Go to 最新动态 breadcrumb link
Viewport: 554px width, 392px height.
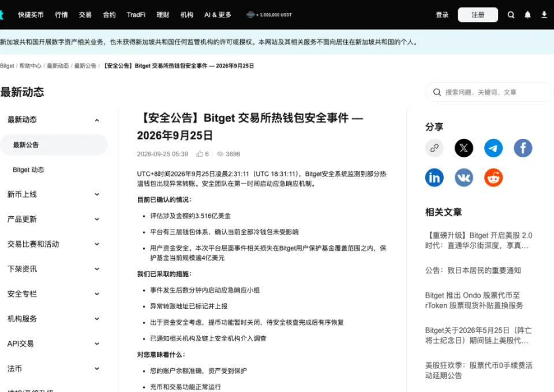[x=58, y=66]
